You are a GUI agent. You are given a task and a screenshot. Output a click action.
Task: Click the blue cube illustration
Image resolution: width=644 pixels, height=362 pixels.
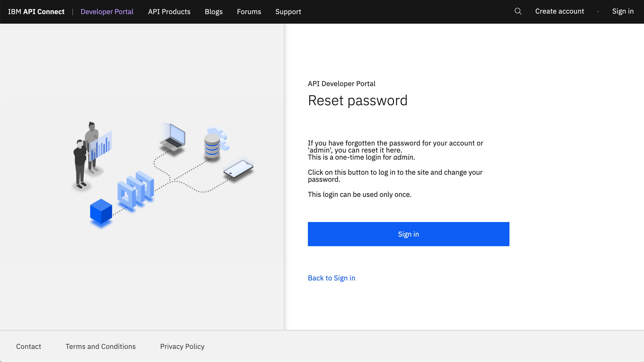(101, 211)
